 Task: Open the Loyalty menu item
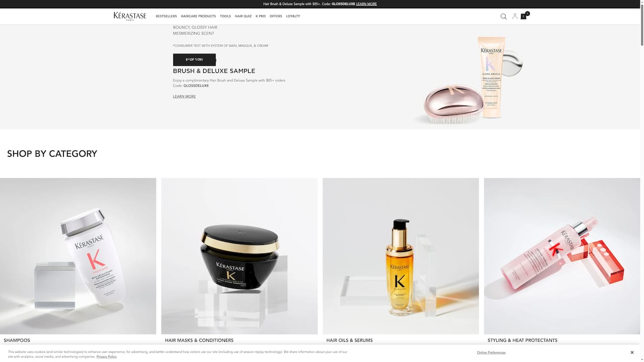point(293,16)
